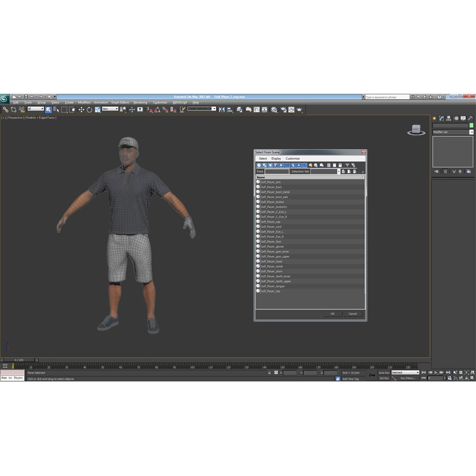Image resolution: width=476 pixels, height=476 pixels.
Task: Click the Select All icon in dialog
Action: point(329,165)
